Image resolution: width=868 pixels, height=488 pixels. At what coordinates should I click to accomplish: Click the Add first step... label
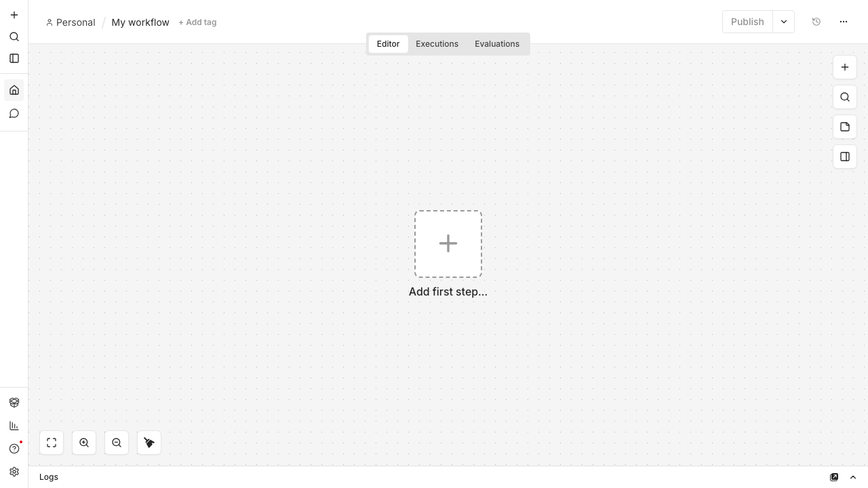click(448, 291)
